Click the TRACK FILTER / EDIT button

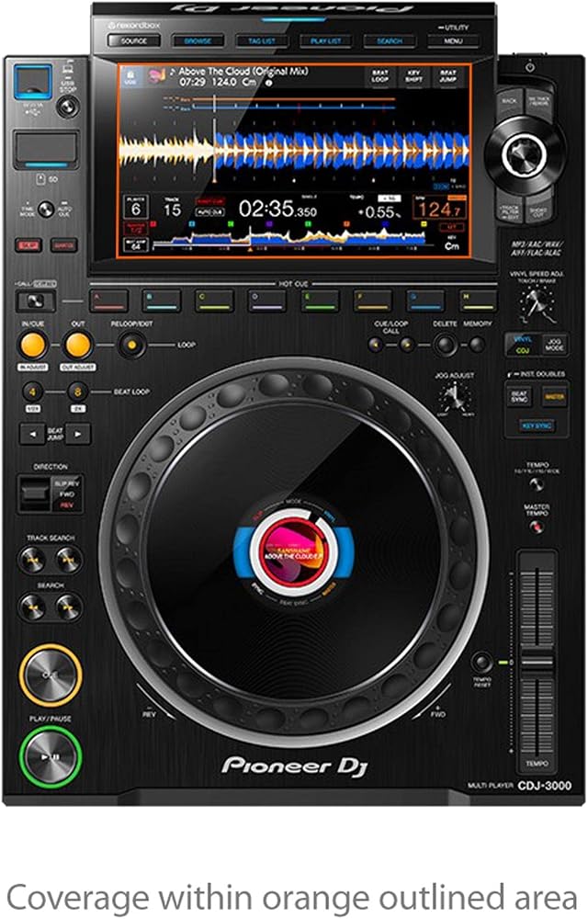tap(508, 210)
